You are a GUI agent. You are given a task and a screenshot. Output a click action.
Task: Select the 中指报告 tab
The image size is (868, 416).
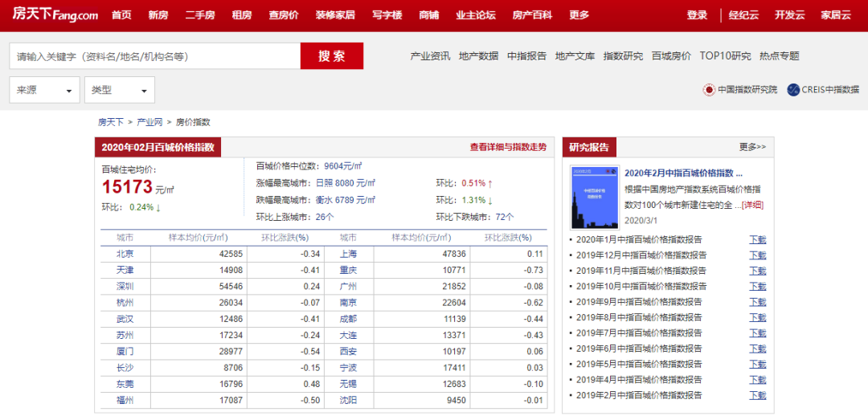click(526, 56)
